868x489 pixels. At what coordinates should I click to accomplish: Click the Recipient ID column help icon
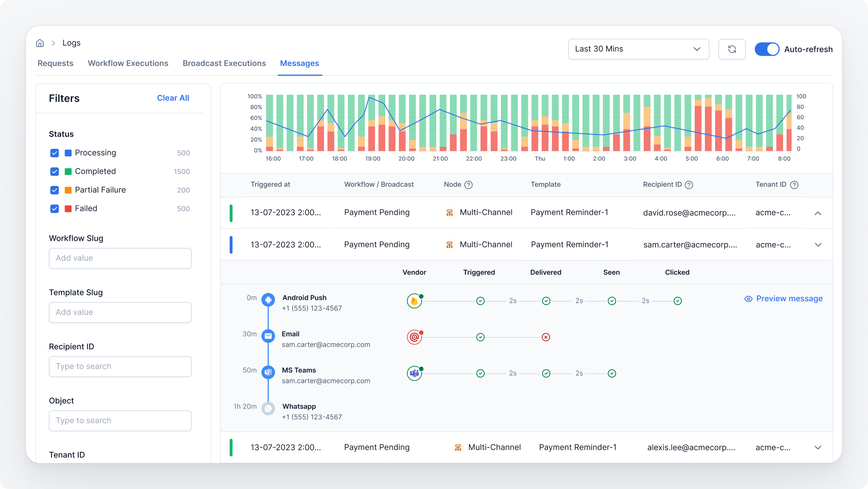pyautogui.click(x=689, y=185)
